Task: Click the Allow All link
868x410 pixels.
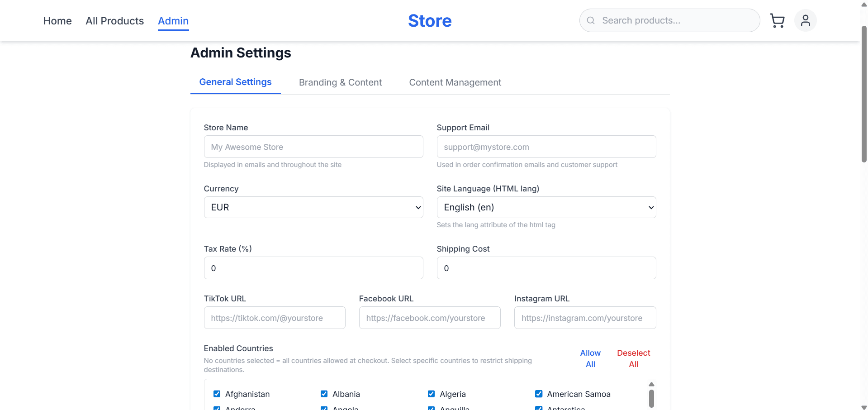Action: tap(590, 358)
